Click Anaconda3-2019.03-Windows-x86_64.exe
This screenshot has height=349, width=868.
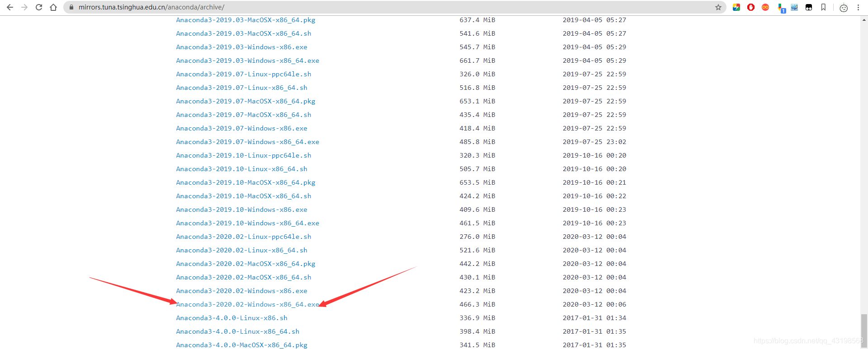(x=247, y=60)
